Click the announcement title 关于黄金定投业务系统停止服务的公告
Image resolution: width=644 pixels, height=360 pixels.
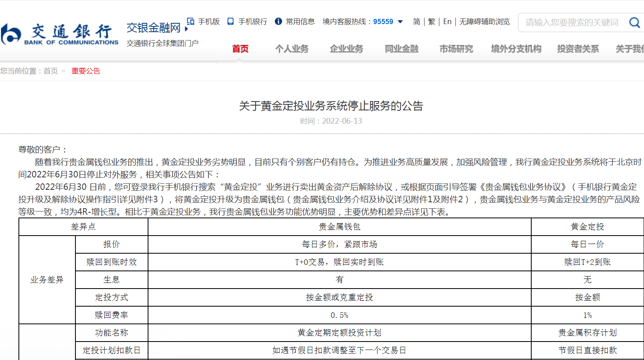pyautogui.click(x=331, y=106)
